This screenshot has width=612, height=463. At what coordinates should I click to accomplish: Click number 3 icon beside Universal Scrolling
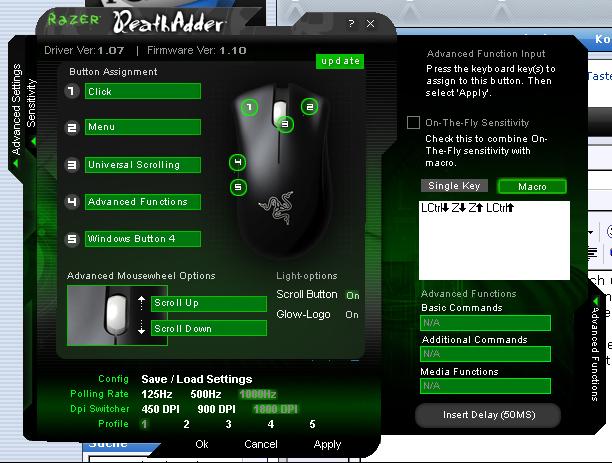tap(72, 165)
